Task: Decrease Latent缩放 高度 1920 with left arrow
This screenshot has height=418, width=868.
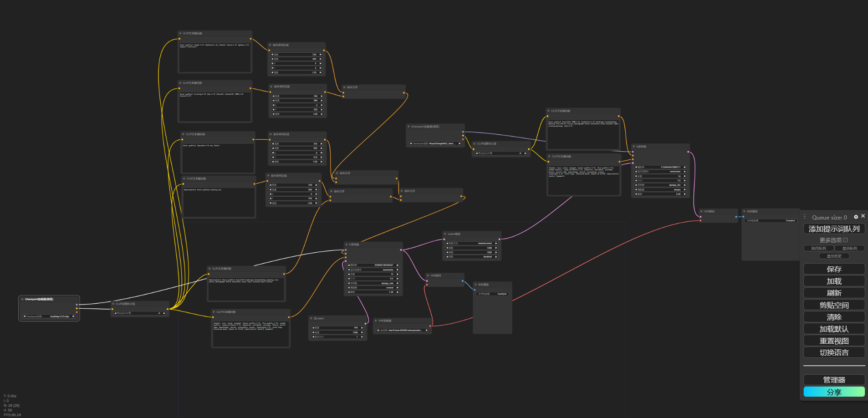Action: tap(446, 252)
